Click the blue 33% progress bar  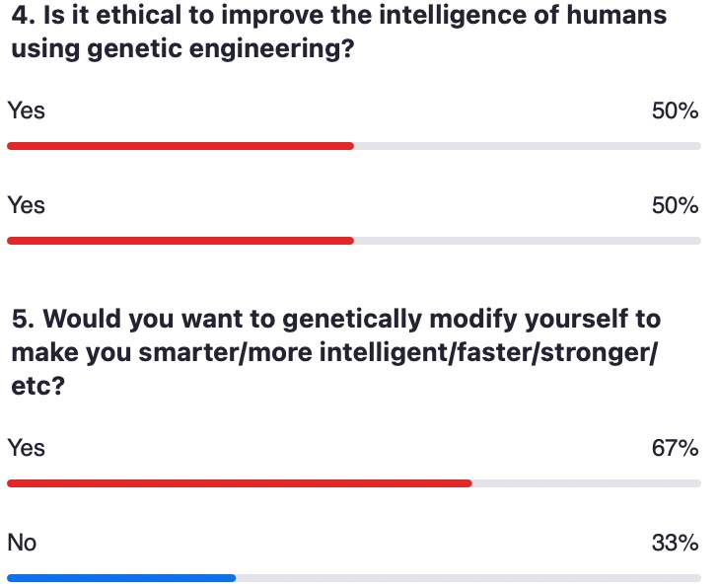pyautogui.click(x=120, y=578)
